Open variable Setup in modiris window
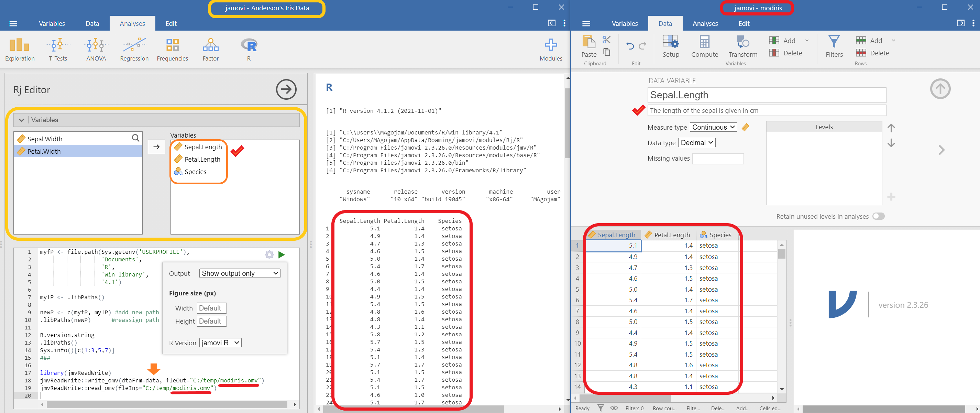Image resolution: width=980 pixels, height=413 pixels. (671, 46)
